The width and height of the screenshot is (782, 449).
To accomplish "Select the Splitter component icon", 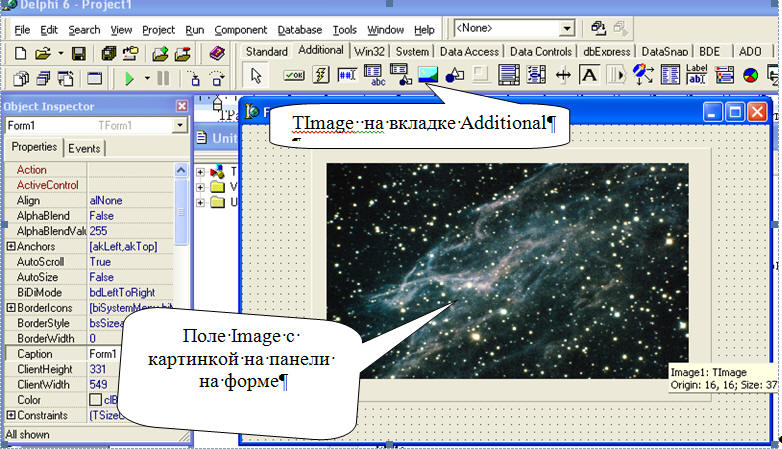I will [x=563, y=75].
